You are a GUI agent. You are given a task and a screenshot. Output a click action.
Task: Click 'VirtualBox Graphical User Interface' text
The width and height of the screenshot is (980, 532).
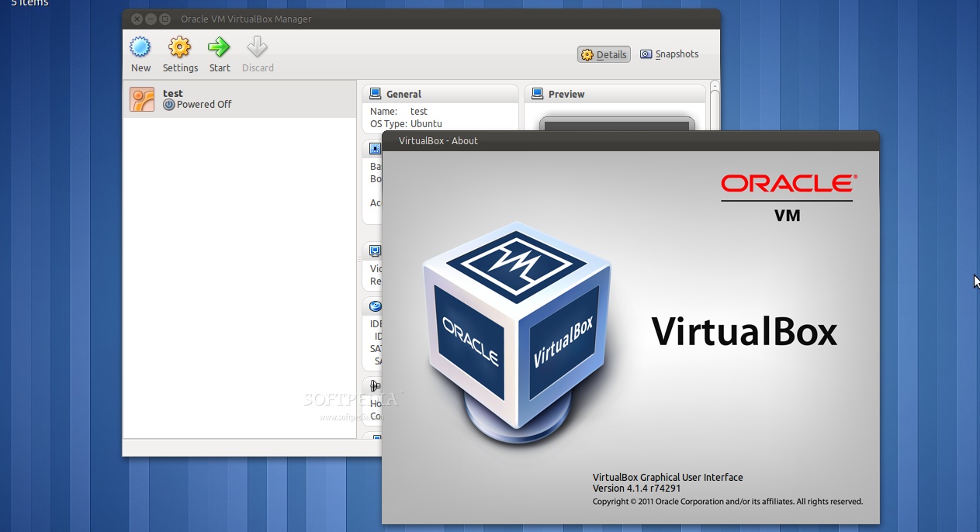tap(667, 477)
